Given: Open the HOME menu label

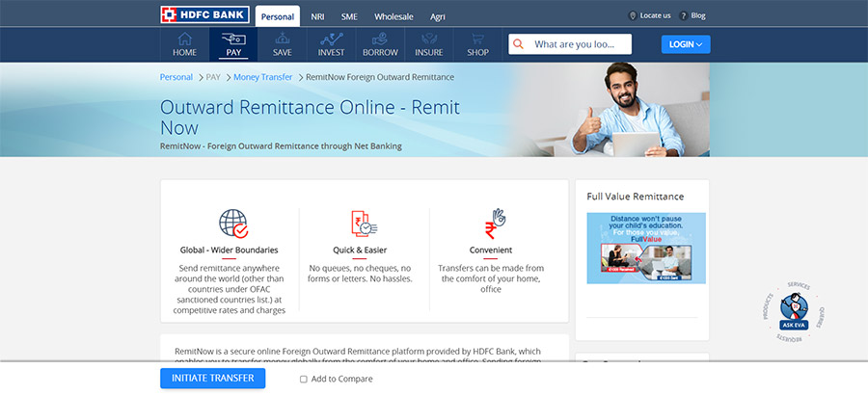Looking at the screenshot, I should (184, 53).
